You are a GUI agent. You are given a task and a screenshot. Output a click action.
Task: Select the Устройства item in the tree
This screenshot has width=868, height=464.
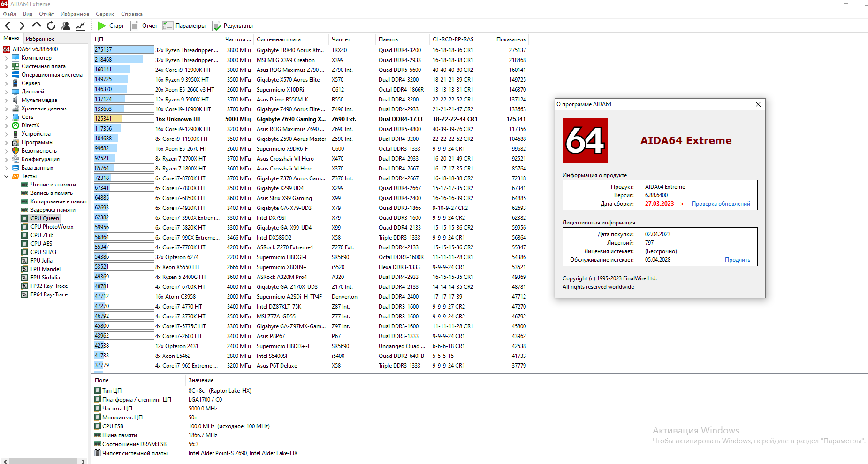(x=36, y=134)
